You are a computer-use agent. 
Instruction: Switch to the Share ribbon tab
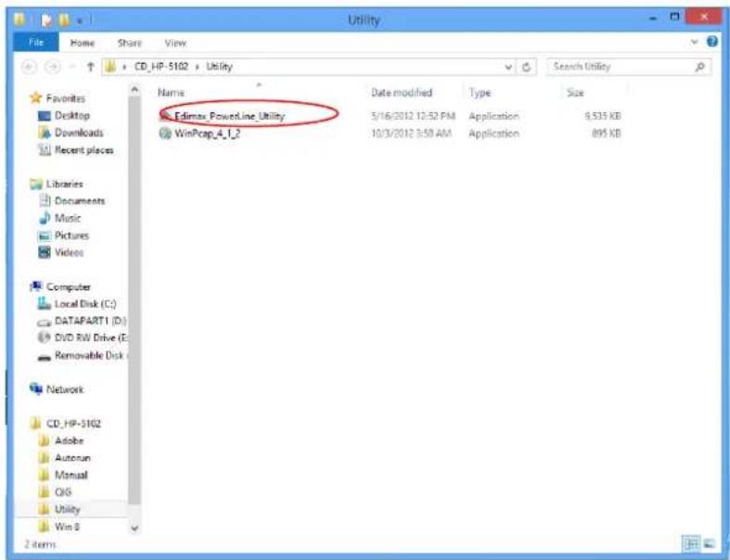point(130,43)
